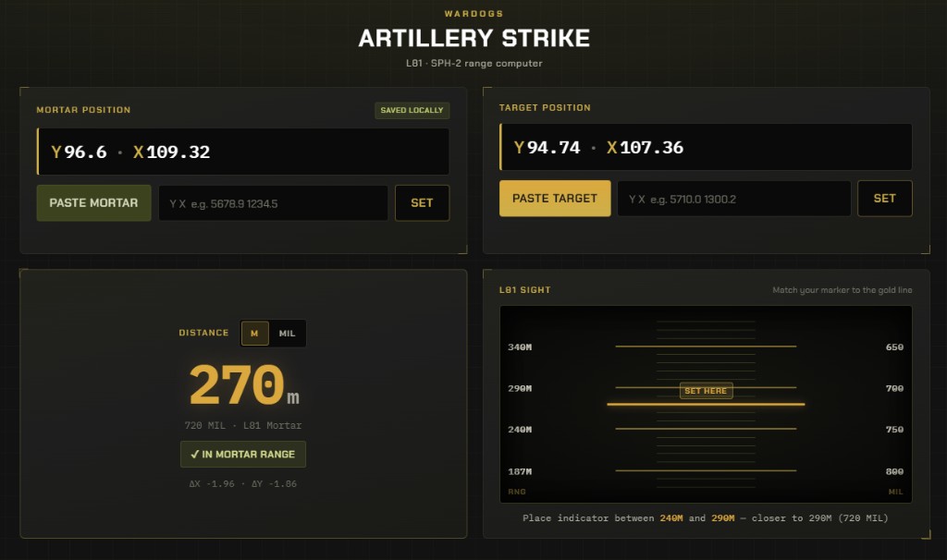Click 'L81 · SPH-2 range computer' subtitle
Screen dimensions: 947x560
[x=474, y=64]
